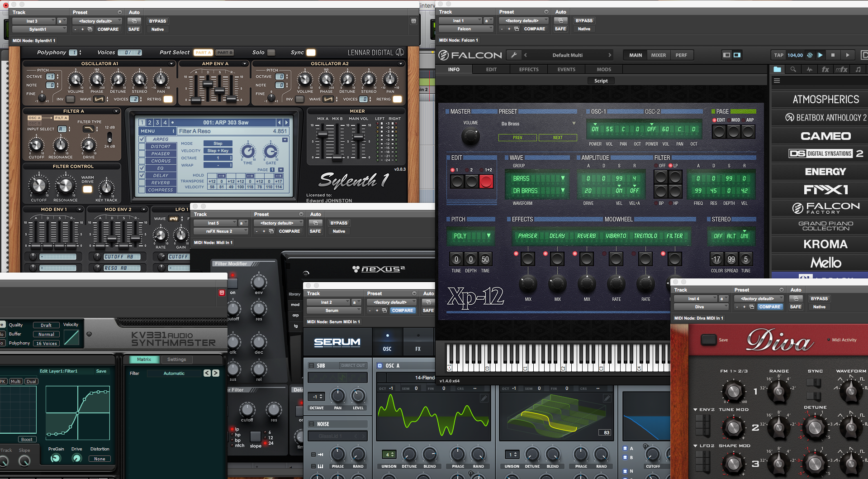Click Synthmaster's next filter arrow
868x479 pixels.
pos(216,373)
